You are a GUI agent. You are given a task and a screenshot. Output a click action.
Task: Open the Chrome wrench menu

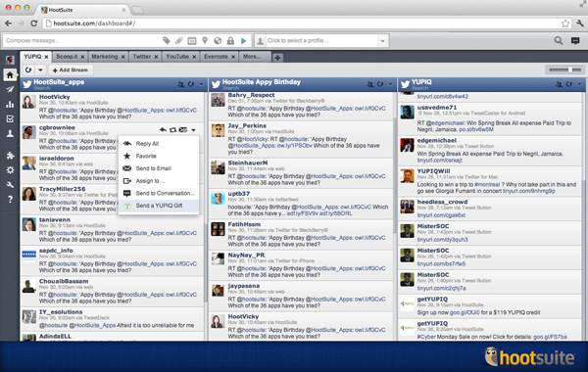coord(580,23)
